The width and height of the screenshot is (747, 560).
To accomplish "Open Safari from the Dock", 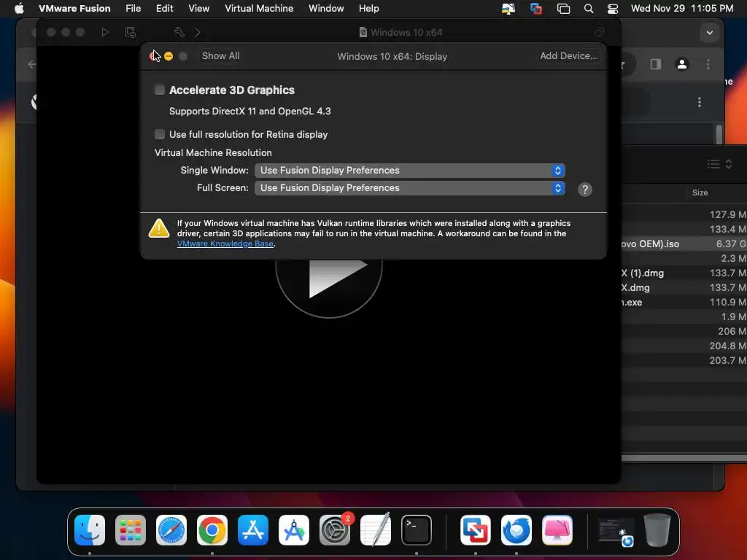I will pyautogui.click(x=171, y=530).
